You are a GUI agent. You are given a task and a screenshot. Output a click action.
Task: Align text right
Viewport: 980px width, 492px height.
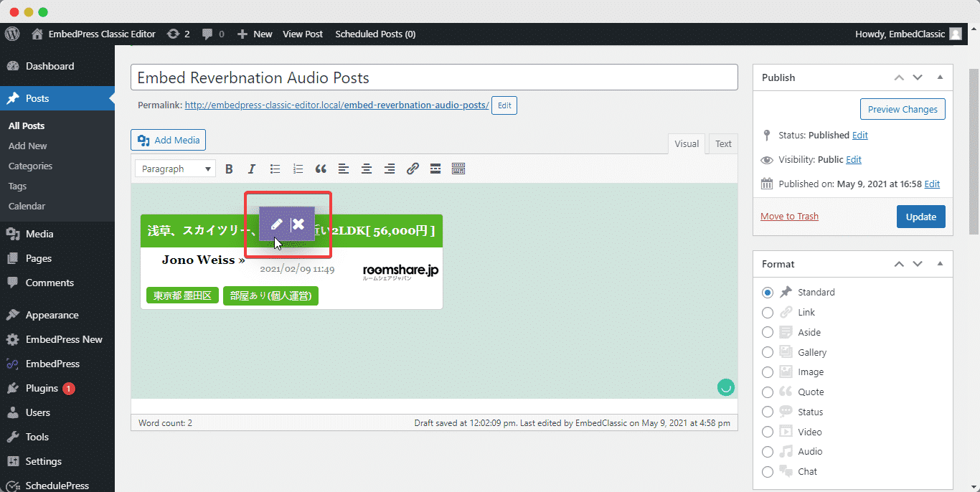[x=390, y=169]
